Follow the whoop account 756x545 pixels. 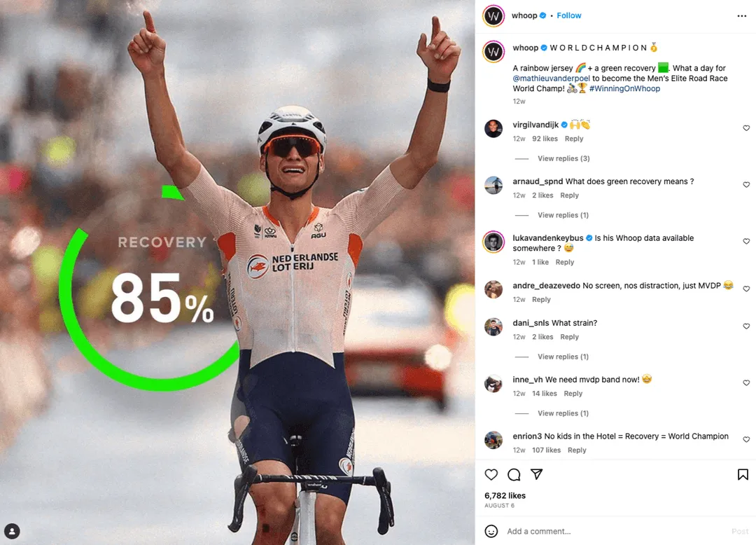569,15
